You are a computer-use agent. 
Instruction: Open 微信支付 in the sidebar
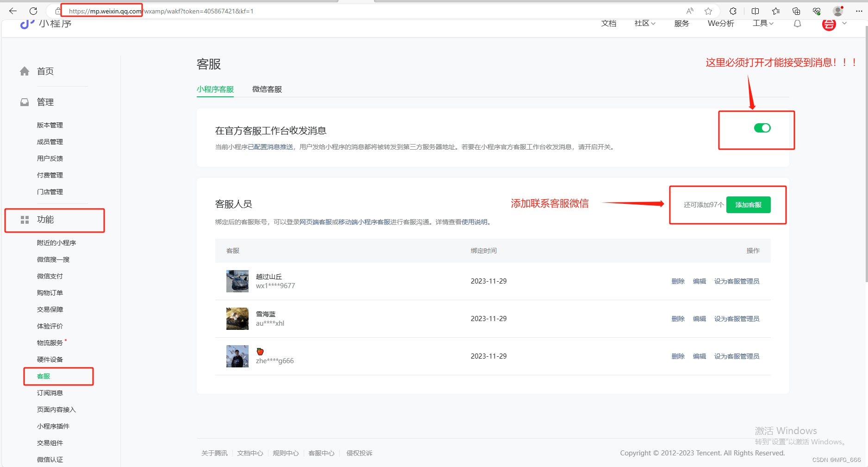50,276
